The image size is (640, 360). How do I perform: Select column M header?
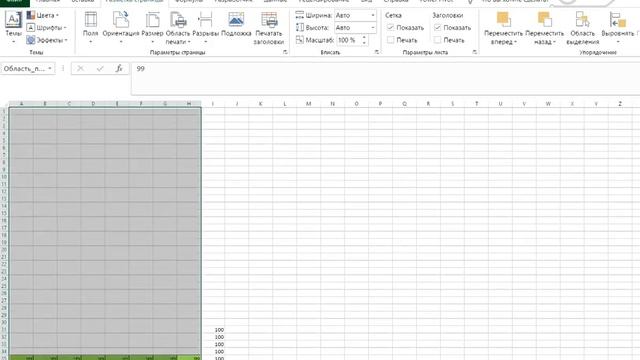tap(309, 104)
